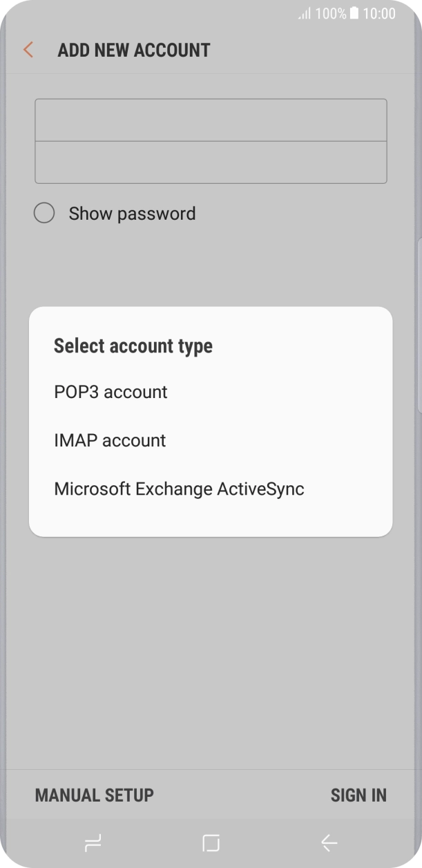Image resolution: width=422 pixels, height=868 pixels.
Task: Tap the signal strength indicator
Action: pos(304,14)
